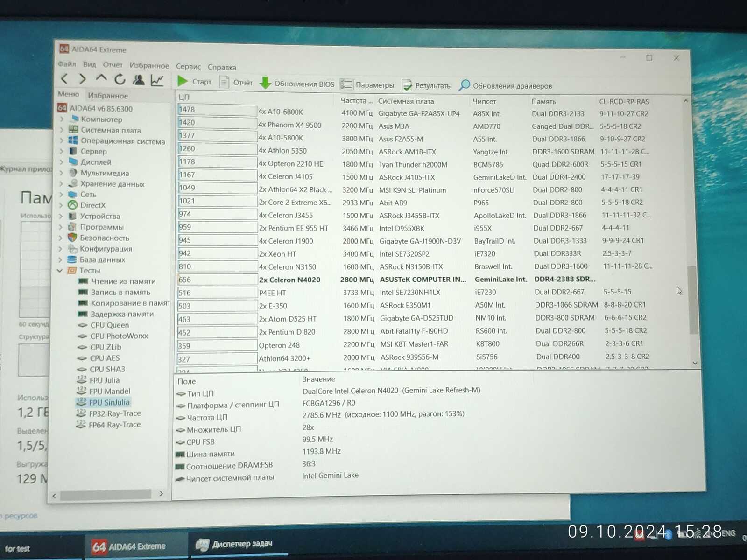Click the Refresh icon in toolbar

click(x=120, y=79)
